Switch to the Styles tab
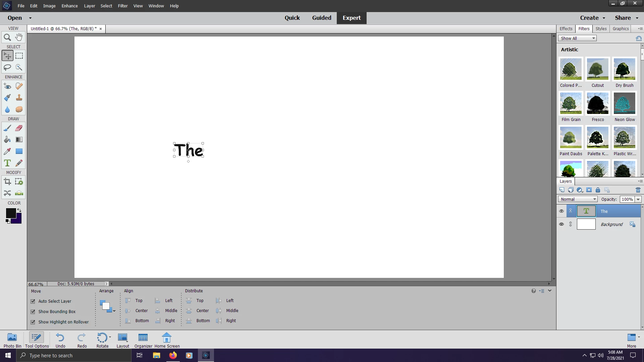Image resolution: width=644 pixels, height=362 pixels. click(601, 28)
